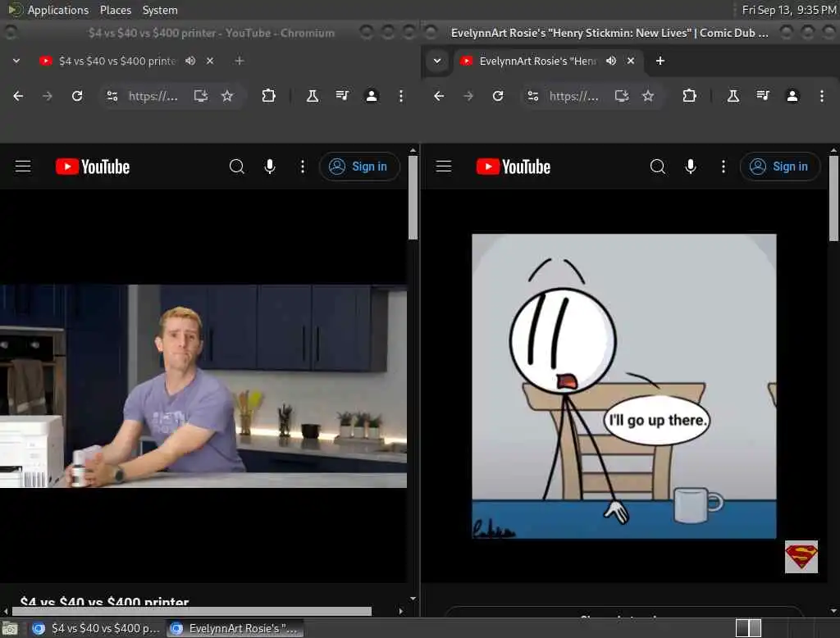This screenshot has width=840, height=638.
Task: Open media controls icon in right window
Action: 763,96
